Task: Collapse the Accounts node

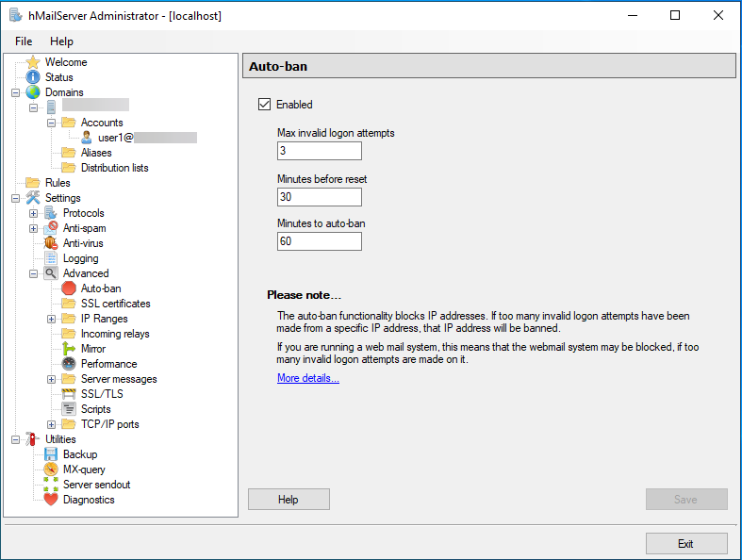Action: click(52, 124)
